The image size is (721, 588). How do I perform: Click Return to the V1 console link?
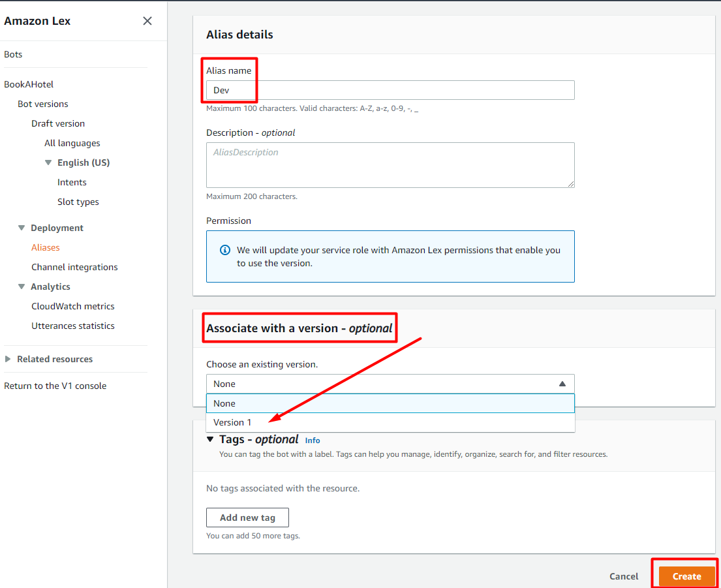point(55,385)
